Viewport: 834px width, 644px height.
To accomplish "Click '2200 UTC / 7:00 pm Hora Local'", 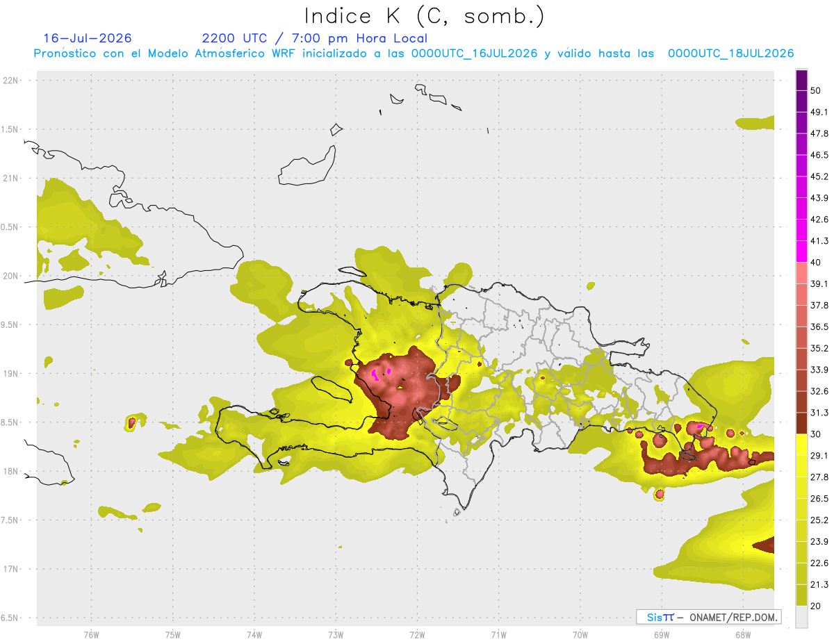I will click(x=315, y=38).
